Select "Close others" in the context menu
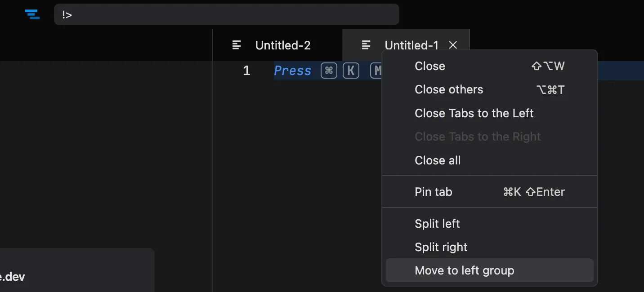Screen dimensions: 644x292 click(x=449, y=89)
